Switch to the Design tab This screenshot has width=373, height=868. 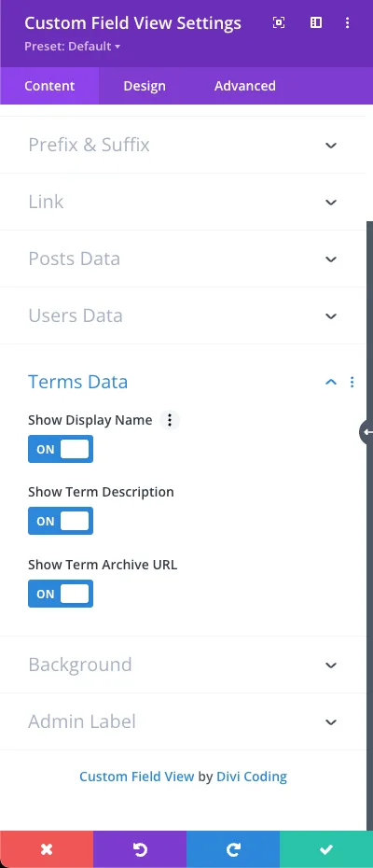tap(145, 86)
